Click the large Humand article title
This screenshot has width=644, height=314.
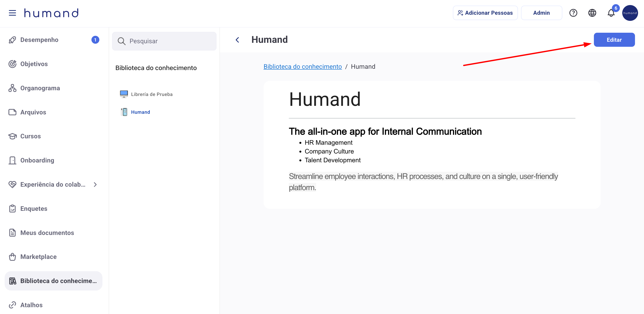pyautogui.click(x=325, y=99)
